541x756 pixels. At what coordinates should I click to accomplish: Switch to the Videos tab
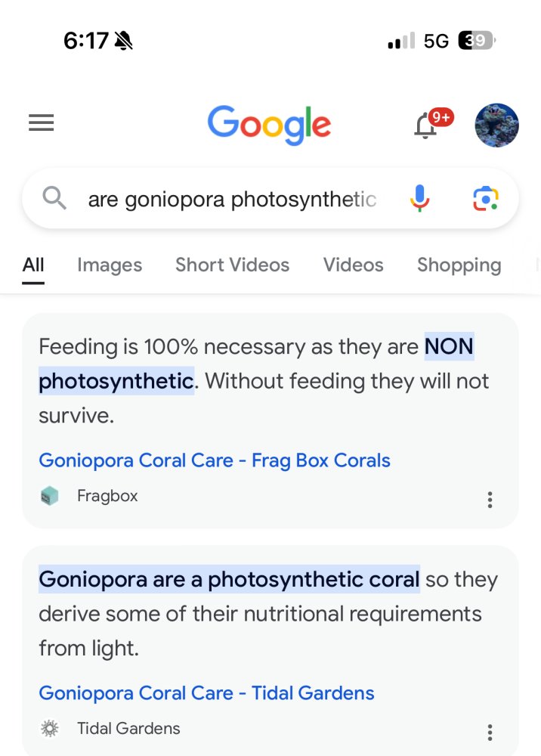(353, 265)
